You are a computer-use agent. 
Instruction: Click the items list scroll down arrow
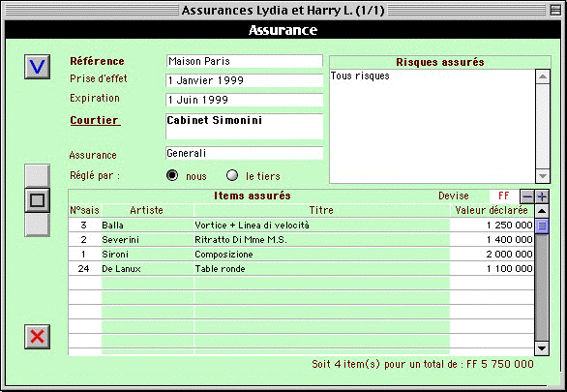[542, 348]
